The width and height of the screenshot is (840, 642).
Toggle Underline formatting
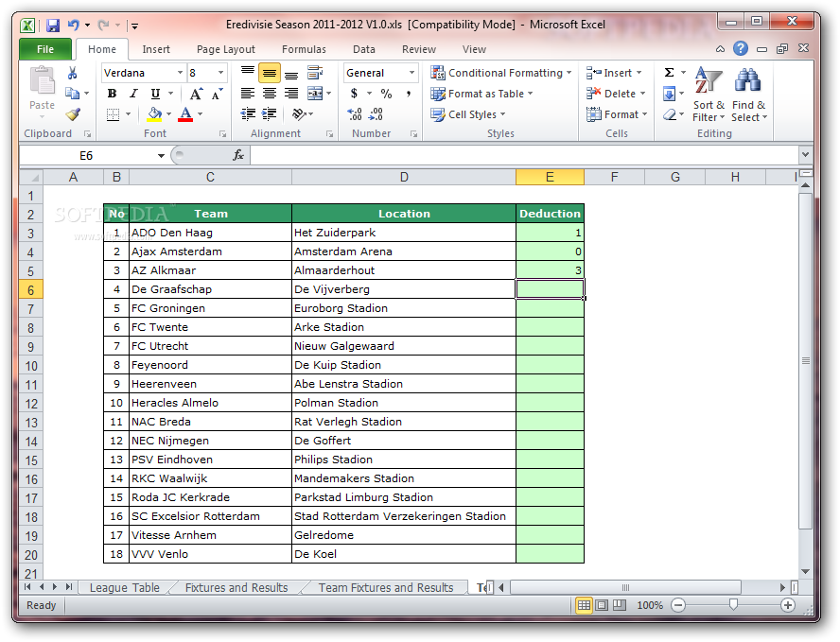(x=155, y=94)
